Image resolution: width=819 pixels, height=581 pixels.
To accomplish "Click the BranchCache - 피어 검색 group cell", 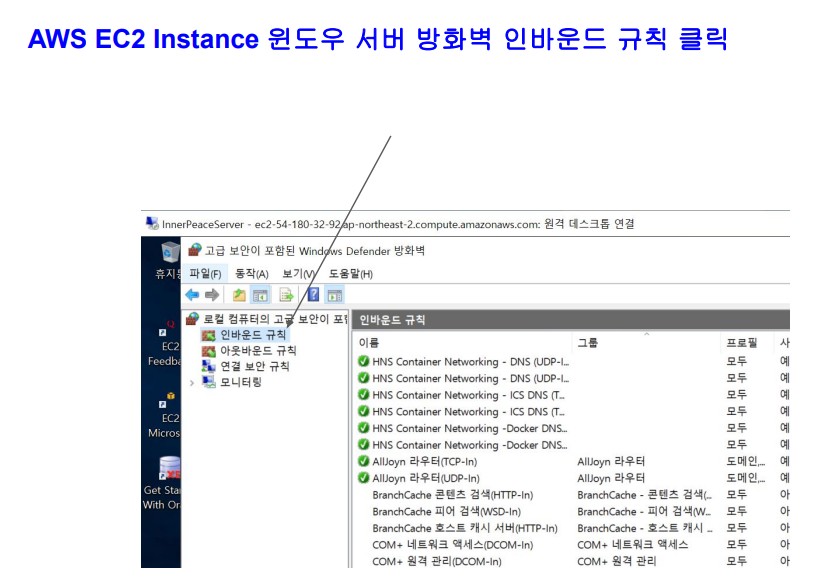I will (x=644, y=512).
